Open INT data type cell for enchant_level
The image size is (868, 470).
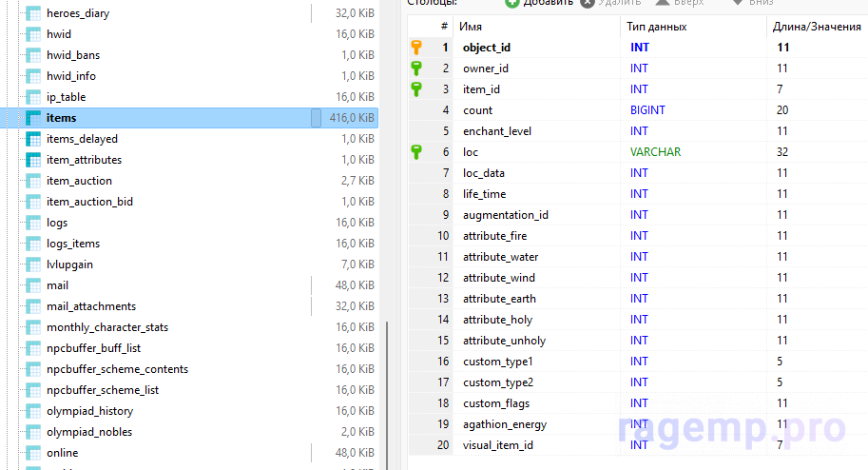[639, 130]
